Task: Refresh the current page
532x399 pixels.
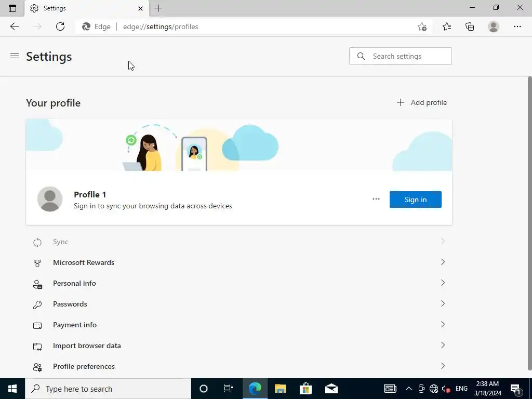Action: click(60, 26)
